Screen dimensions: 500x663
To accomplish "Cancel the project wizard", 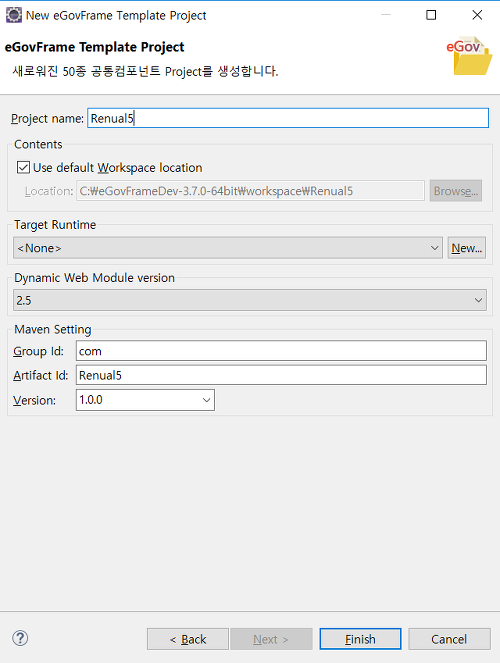I will tap(449, 639).
